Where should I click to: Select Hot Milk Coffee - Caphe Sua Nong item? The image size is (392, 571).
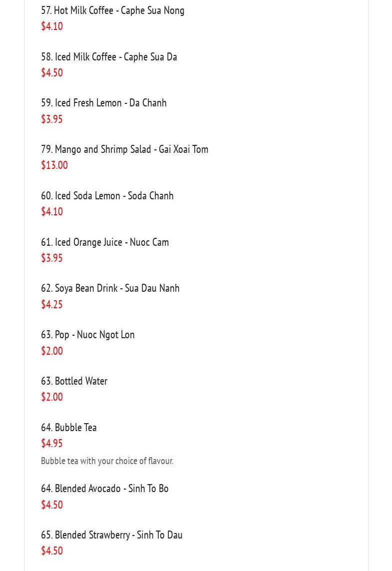112,10
